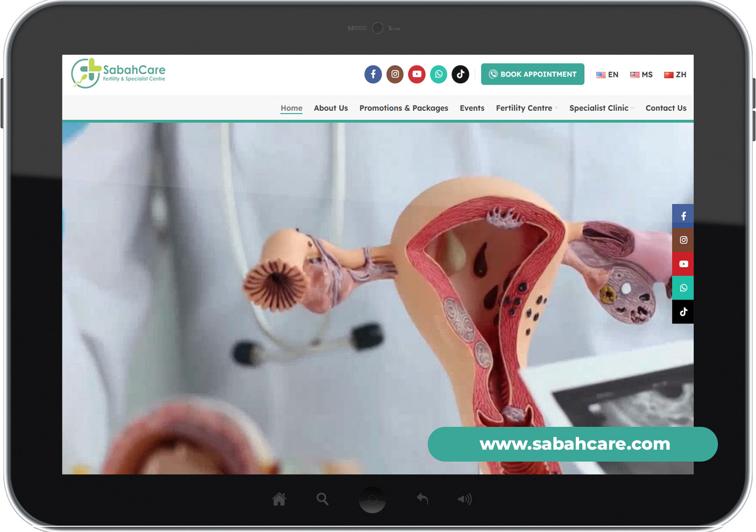
Task: Click the Book Appointment button
Action: (x=532, y=74)
